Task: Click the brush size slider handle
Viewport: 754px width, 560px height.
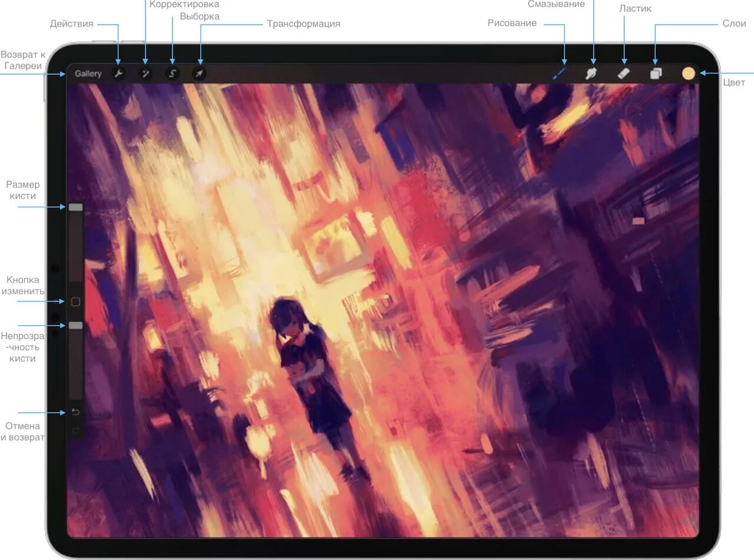Action: [x=75, y=207]
